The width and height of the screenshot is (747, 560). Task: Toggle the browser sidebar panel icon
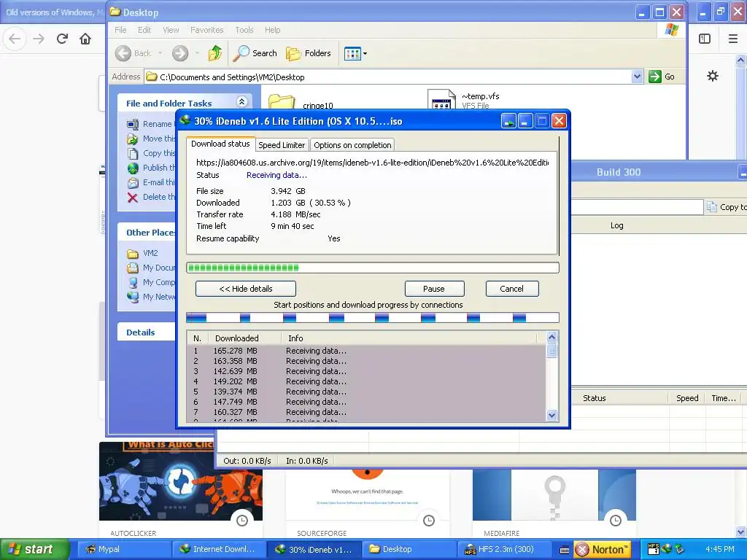(x=705, y=39)
